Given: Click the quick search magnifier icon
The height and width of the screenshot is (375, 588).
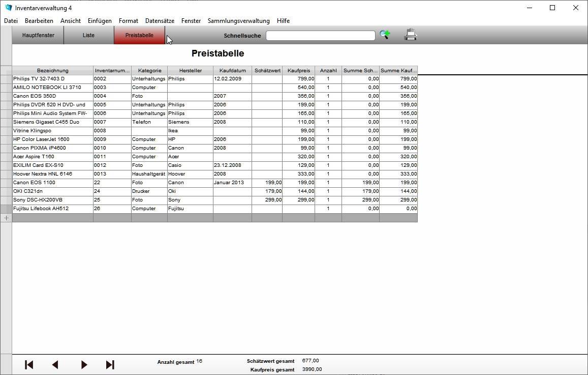Looking at the screenshot, I should coord(385,35).
